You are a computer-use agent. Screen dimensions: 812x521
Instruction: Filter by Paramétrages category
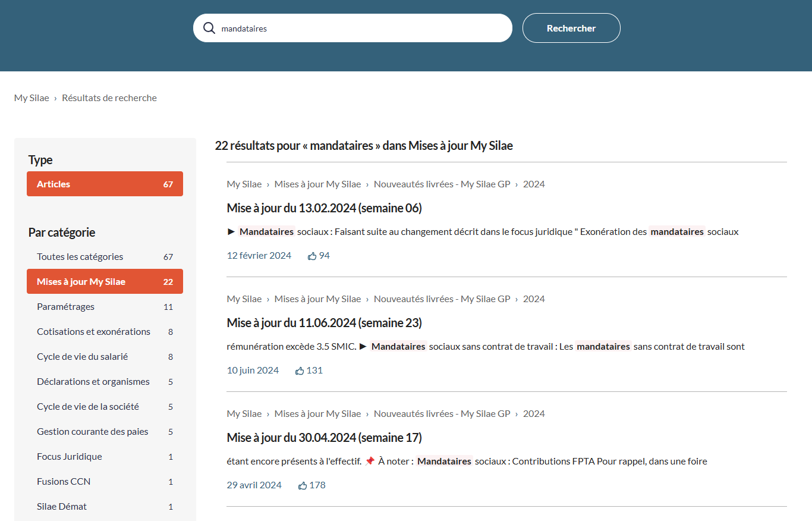(105, 307)
